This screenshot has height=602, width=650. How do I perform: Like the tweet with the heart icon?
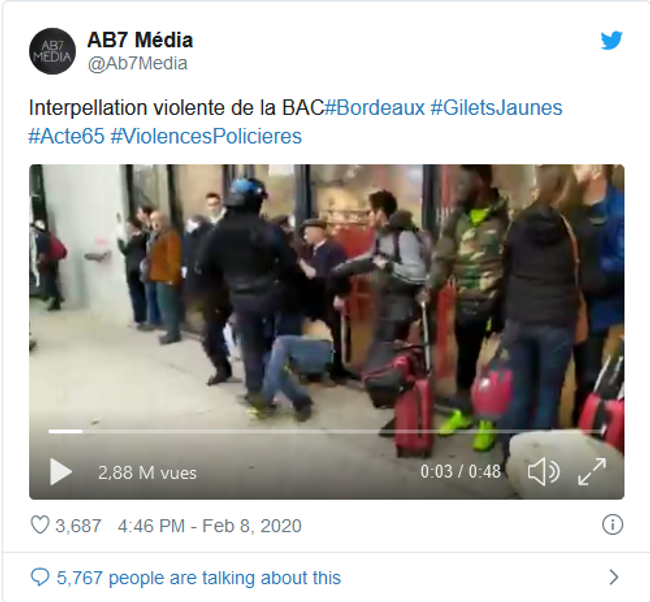40,525
